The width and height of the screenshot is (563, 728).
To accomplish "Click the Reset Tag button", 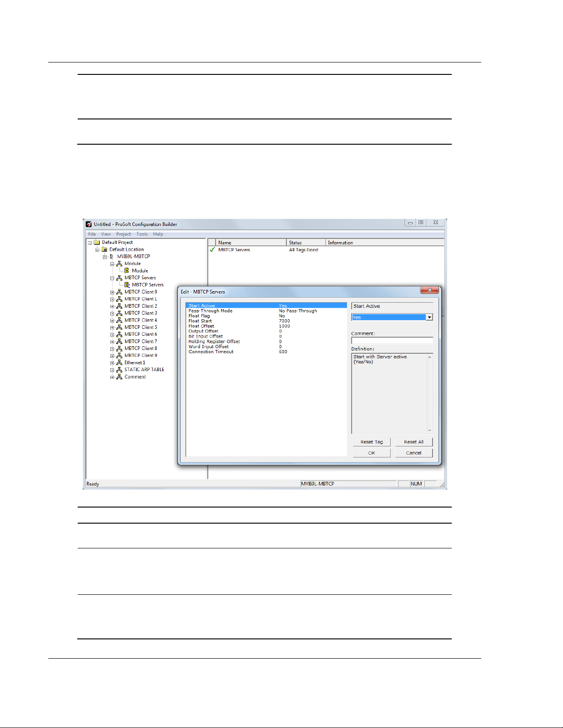I will pos(372,442).
